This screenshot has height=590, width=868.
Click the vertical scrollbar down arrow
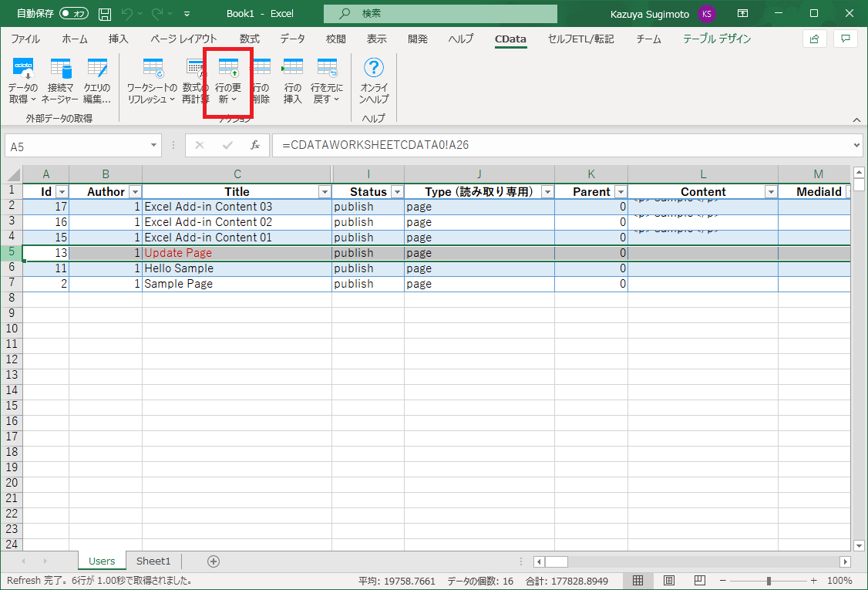pyautogui.click(x=860, y=546)
